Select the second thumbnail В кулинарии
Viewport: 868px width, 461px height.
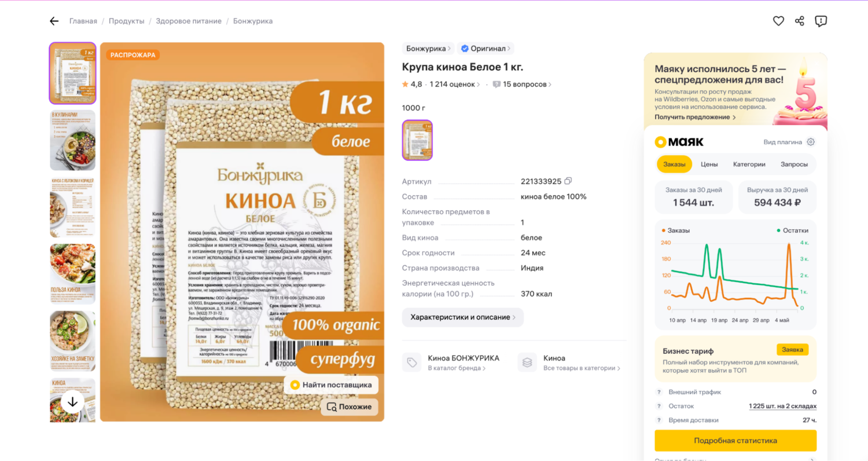tap(72, 141)
